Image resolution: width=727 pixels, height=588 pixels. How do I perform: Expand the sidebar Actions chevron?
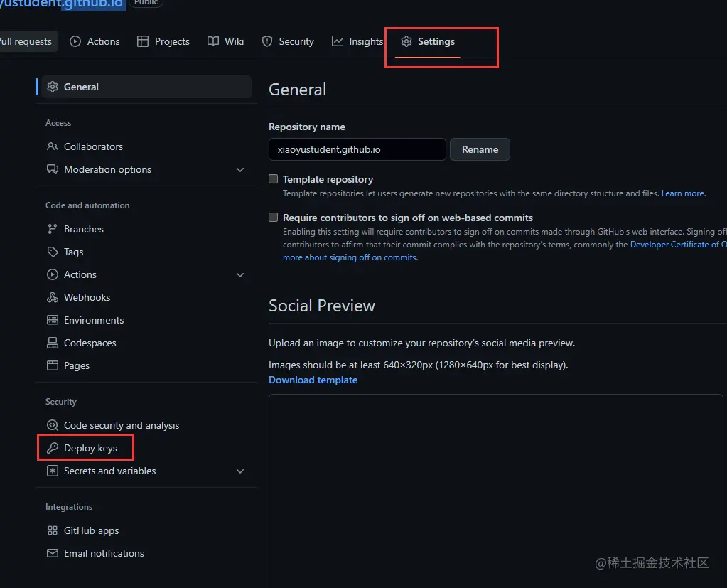point(240,275)
